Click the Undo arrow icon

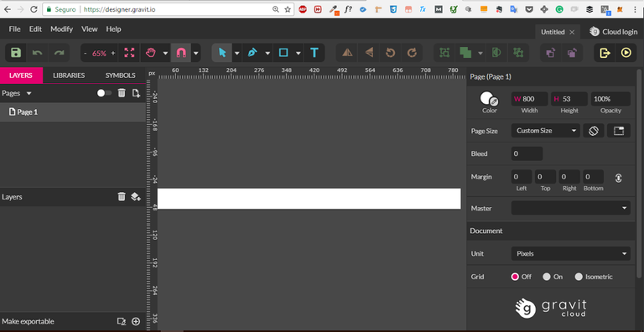click(x=38, y=53)
